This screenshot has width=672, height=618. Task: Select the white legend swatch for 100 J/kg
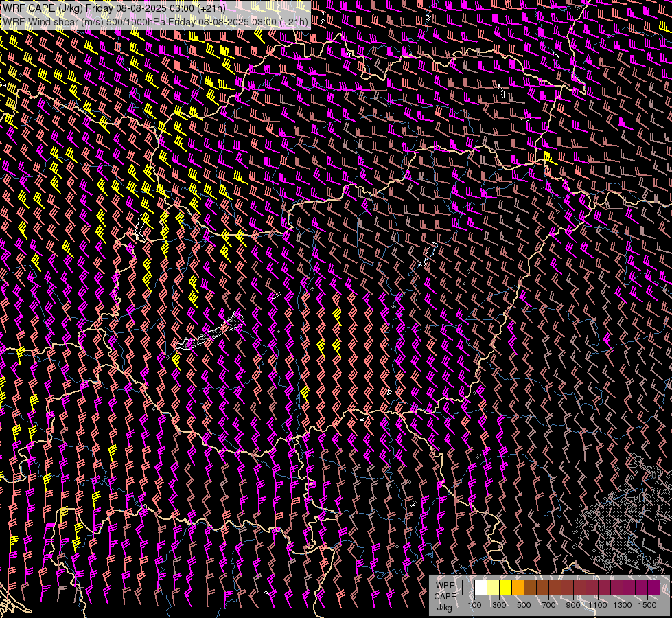point(481,588)
